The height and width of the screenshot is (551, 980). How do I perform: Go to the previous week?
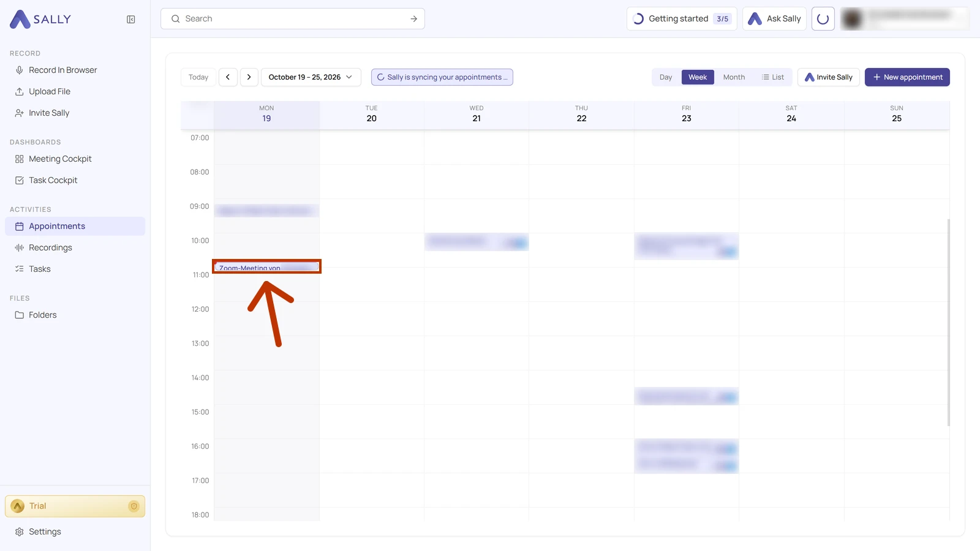[228, 77]
